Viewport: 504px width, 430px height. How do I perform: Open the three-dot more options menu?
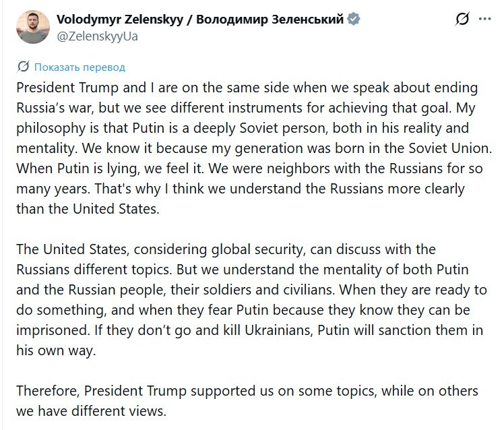(484, 19)
